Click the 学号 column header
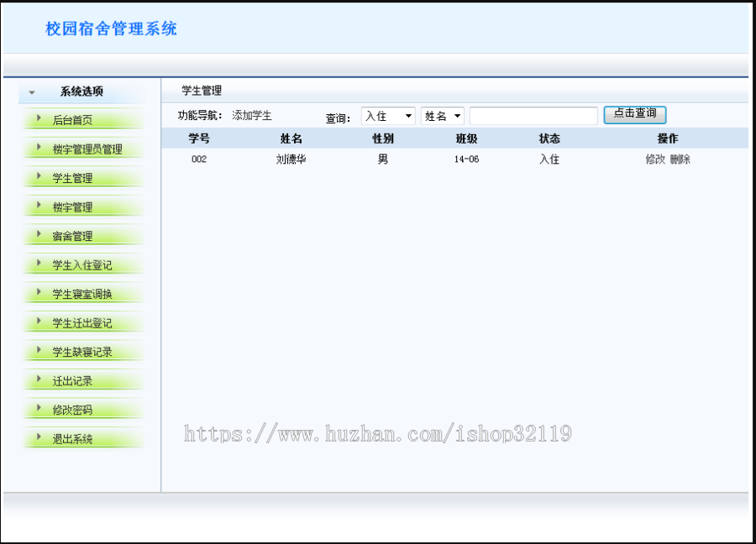756x544 pixels. click(199, 139)
